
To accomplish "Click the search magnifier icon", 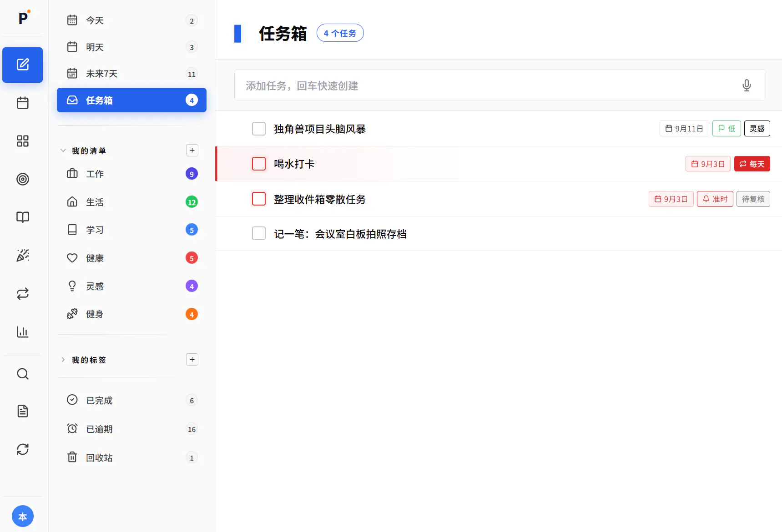I will tap(22, 374).
